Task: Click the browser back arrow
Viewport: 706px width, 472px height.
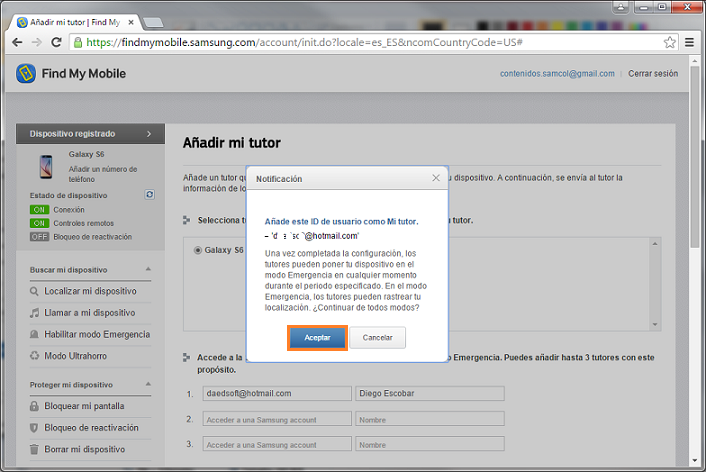Action: [x=17, y=42]
